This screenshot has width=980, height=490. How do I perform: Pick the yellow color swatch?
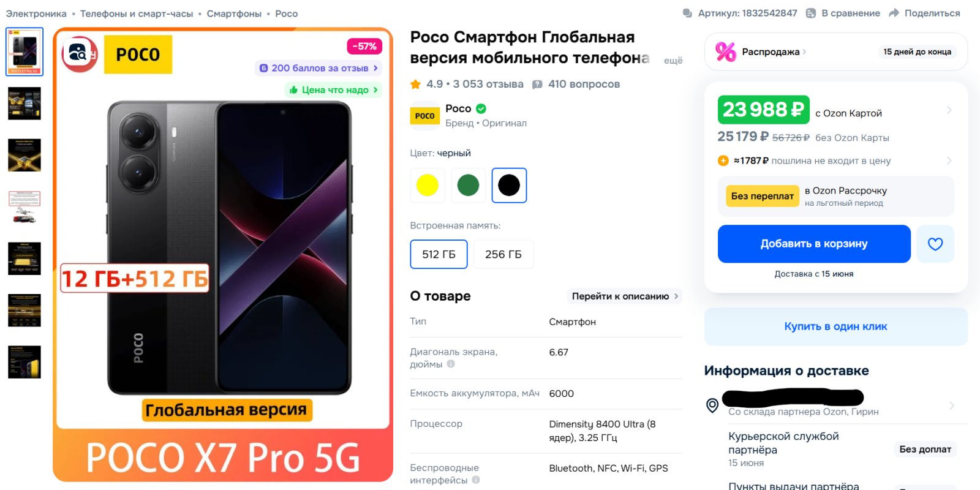pos(427,185)
